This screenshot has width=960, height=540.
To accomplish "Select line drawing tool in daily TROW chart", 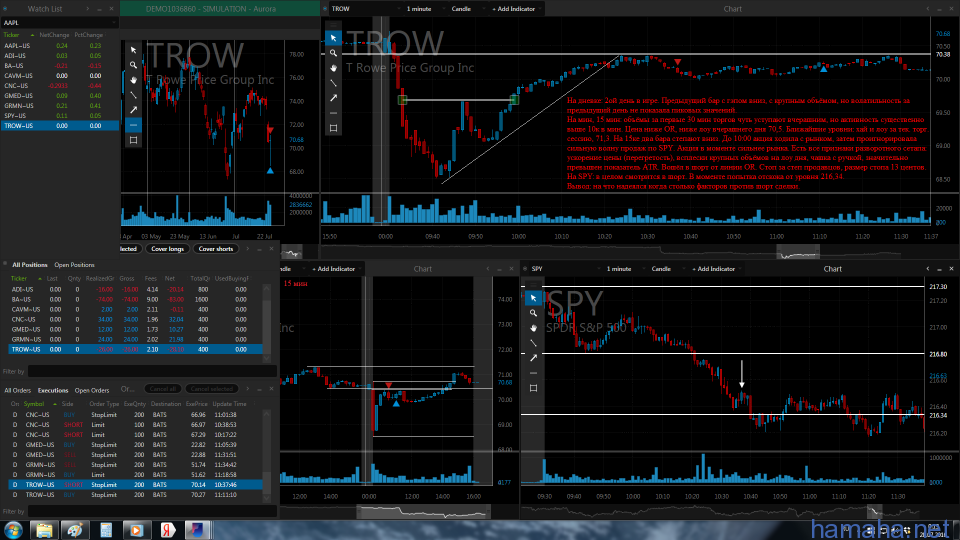I will 133,95.
